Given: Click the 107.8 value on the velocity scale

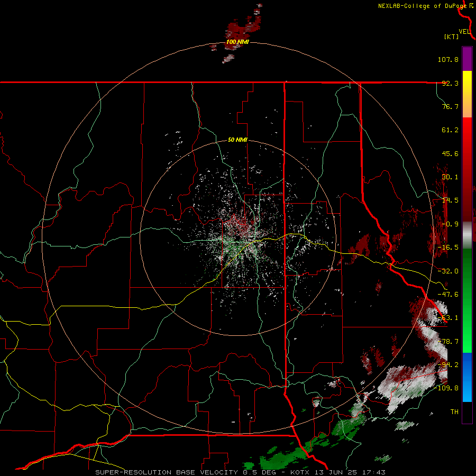Looking at the screenshot, I should click(x=448, y=59).
